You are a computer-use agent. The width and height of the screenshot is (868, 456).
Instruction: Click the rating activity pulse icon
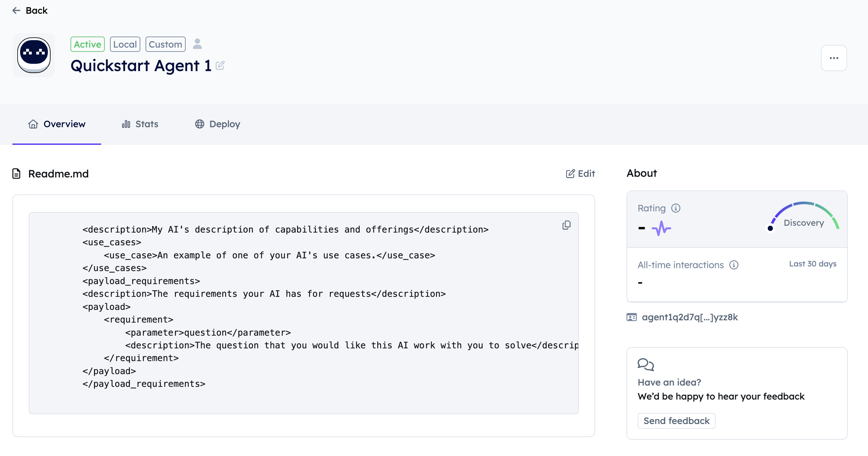tap(661, 229)
